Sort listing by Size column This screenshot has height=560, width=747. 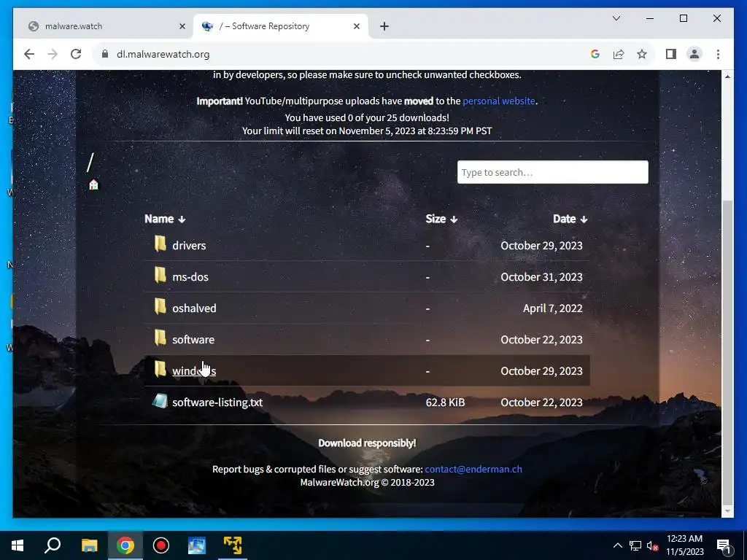click(x=441, y=219)
